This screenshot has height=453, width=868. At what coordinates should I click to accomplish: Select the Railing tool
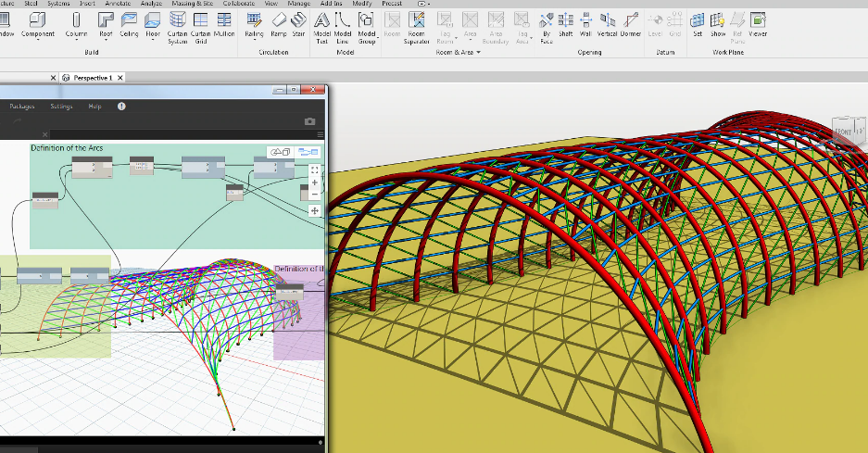click(x=254, y=26)
